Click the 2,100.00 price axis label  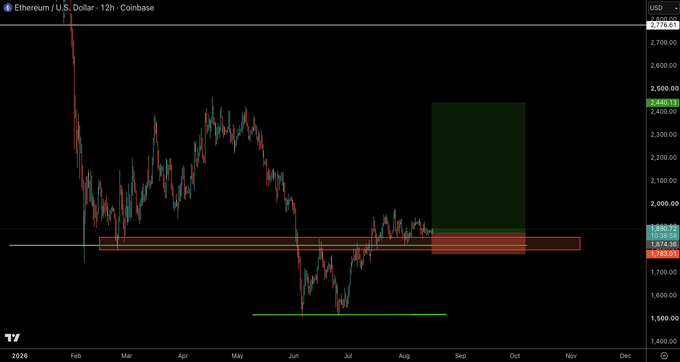point(664,180)
